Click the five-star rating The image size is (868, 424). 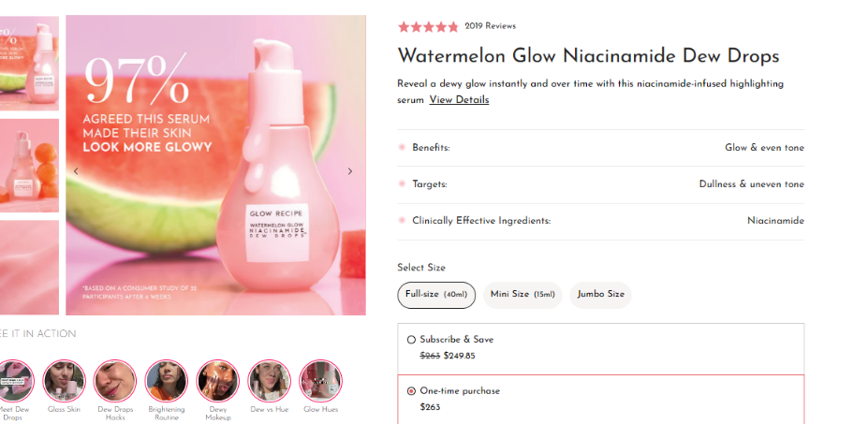click(x=429, y=26)
